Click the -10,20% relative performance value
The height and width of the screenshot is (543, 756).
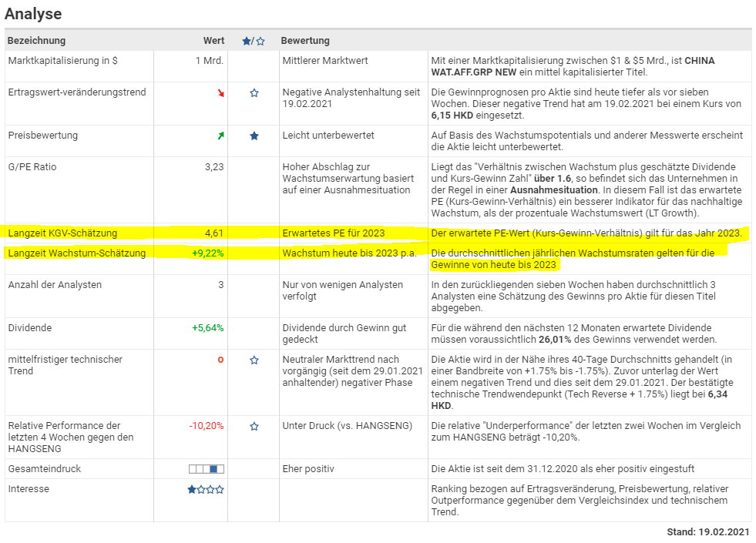coord(206,426)
